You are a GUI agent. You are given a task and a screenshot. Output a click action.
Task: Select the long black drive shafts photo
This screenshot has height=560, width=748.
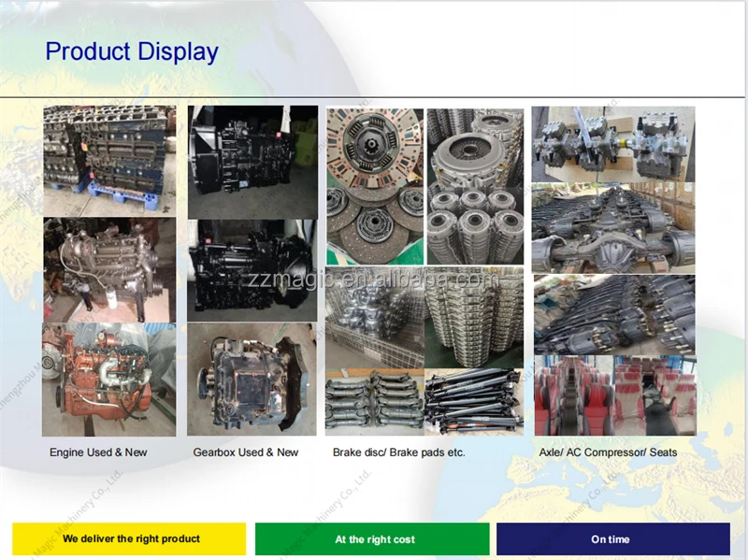pos(475,402)
